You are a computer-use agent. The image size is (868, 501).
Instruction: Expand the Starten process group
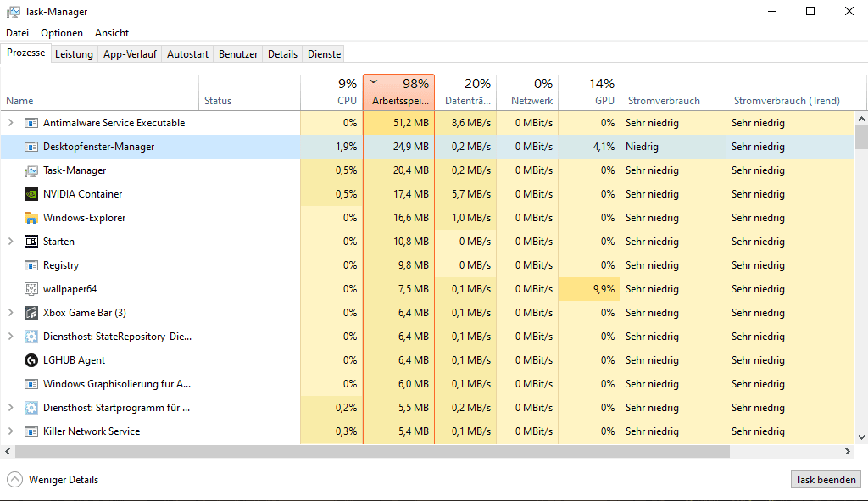(x=10, y=242)
